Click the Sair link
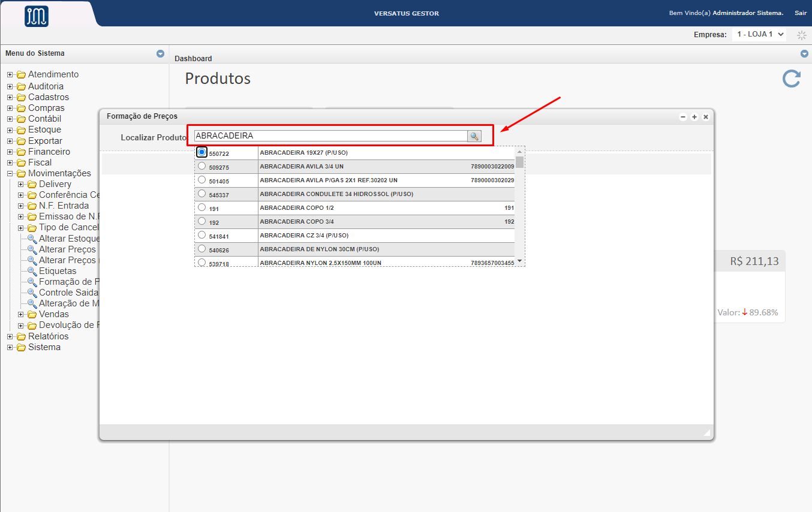The width and height of the screenshot is (812, 512). click(x=801, y=13)
